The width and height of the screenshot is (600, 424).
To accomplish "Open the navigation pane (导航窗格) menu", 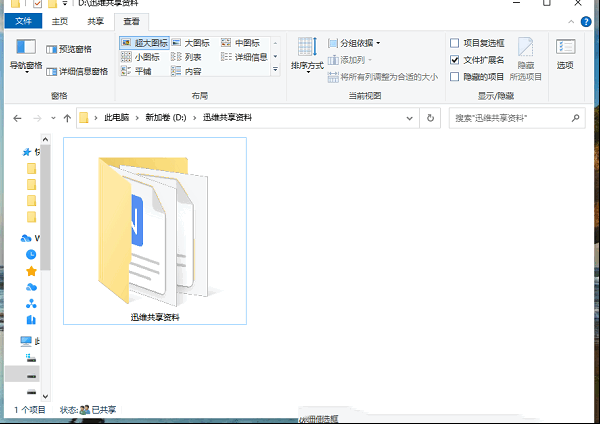I will coord(26,55).
